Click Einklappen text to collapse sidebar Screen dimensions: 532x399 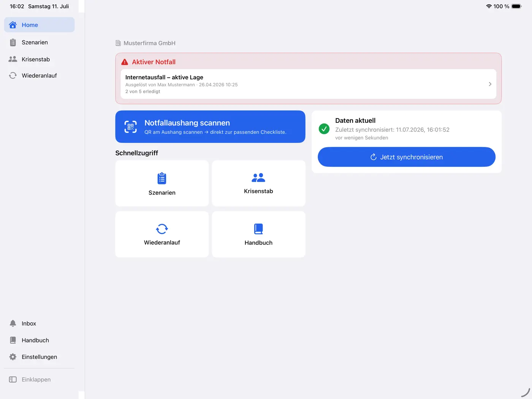click(x=36, y=379)
